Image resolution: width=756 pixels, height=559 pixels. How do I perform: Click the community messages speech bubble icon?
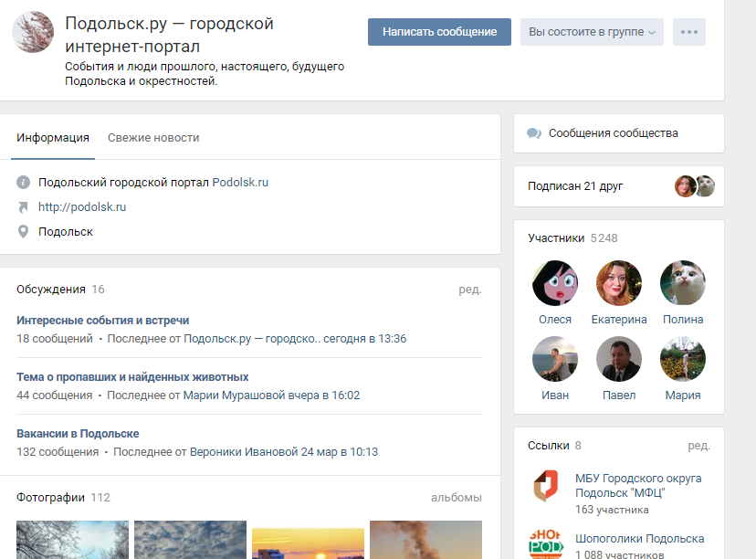[x=534, y=133]
